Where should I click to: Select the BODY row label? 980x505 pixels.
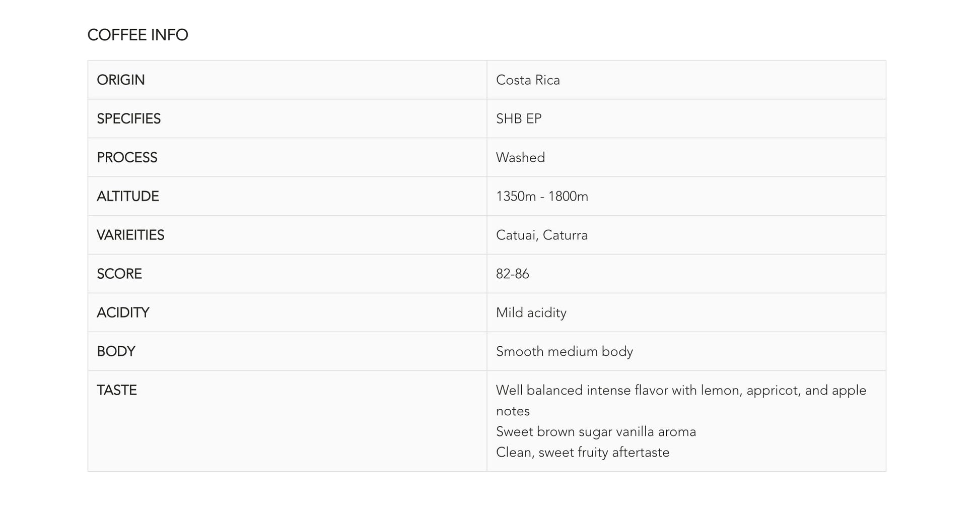(116, 351)
